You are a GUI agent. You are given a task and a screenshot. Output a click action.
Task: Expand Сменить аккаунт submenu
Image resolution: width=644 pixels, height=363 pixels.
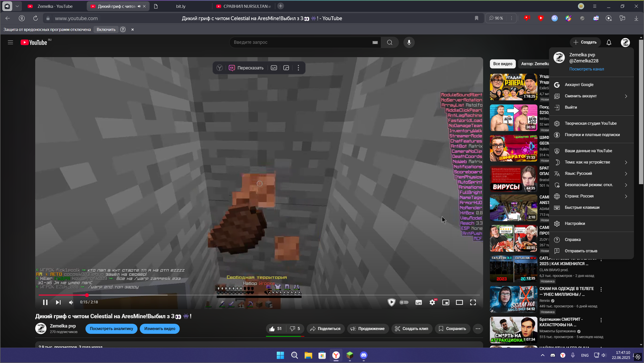tap(592, 96)
